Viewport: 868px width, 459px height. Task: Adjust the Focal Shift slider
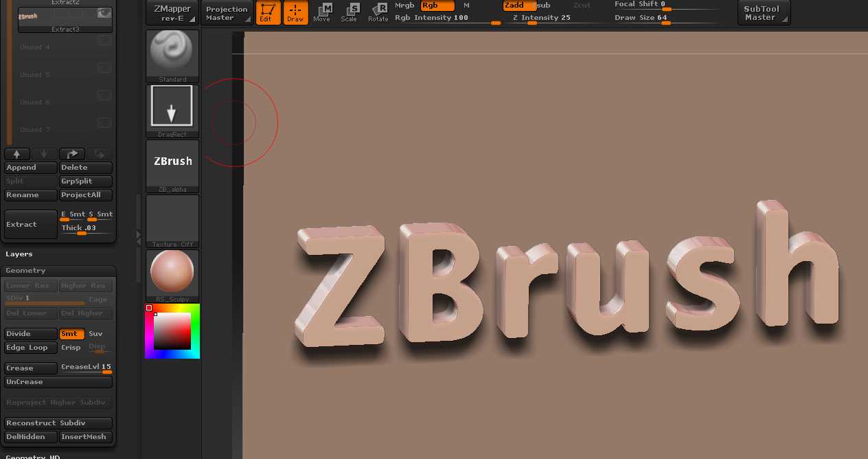point(666,5)
